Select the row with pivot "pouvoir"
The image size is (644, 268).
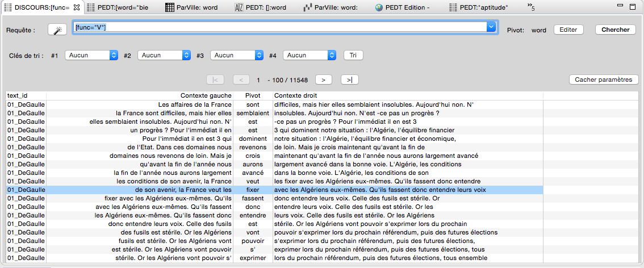click(274, 241)
